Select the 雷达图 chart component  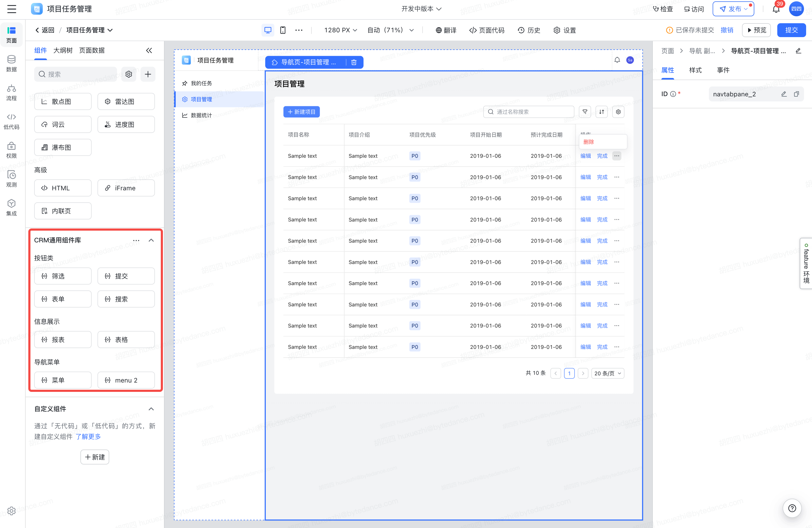click(126, 102)
